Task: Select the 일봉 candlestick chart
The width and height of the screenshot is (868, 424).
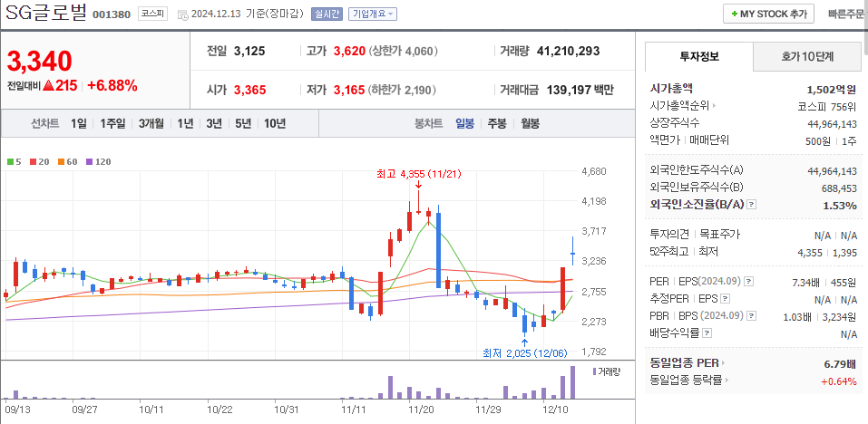Action: (464, 123)
